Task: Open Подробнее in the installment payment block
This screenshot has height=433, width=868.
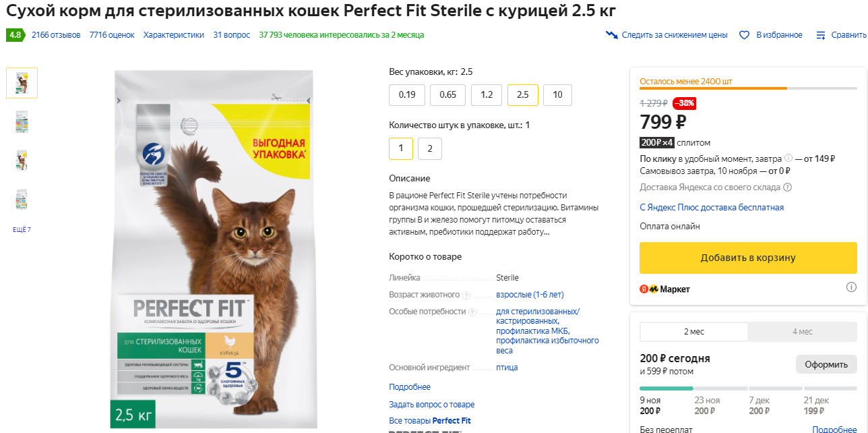Action: [x=834, y=430]
